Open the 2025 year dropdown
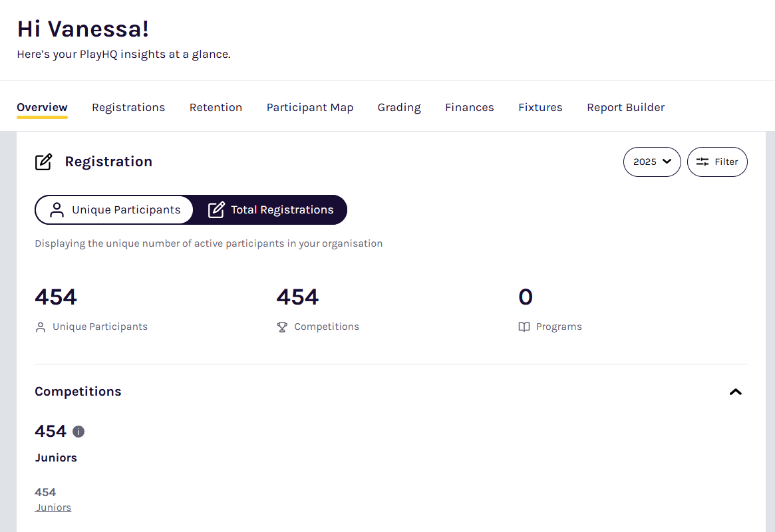This screenshot has height=532, width=775. 651,162
